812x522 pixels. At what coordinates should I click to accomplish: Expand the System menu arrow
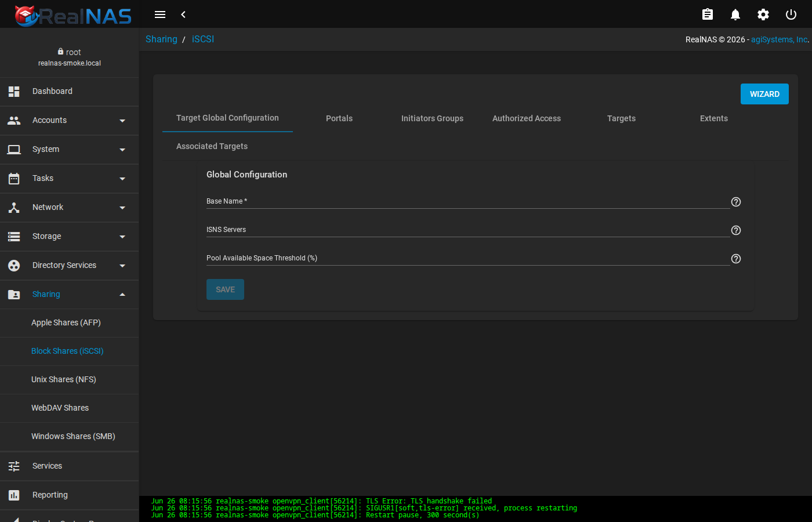122,150
